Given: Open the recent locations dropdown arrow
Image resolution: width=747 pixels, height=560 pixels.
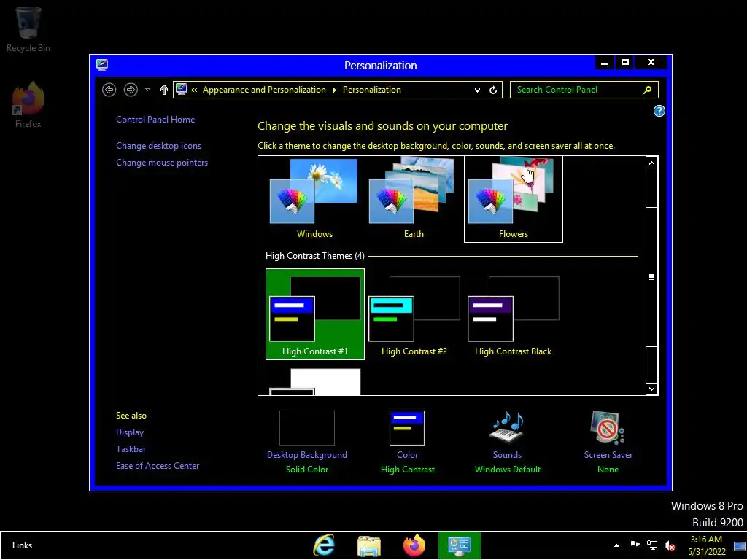Looking at the screenshot, I should point(147,90).
